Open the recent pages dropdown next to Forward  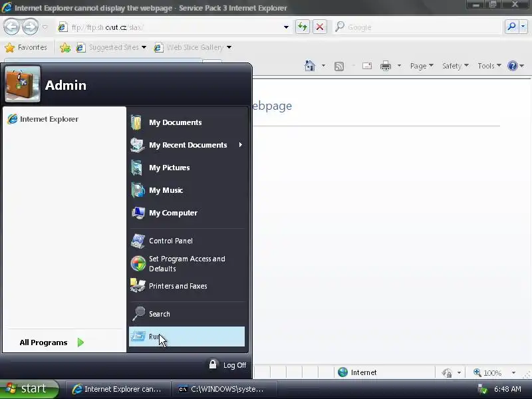pyautogui.click(x=45, y=27)
